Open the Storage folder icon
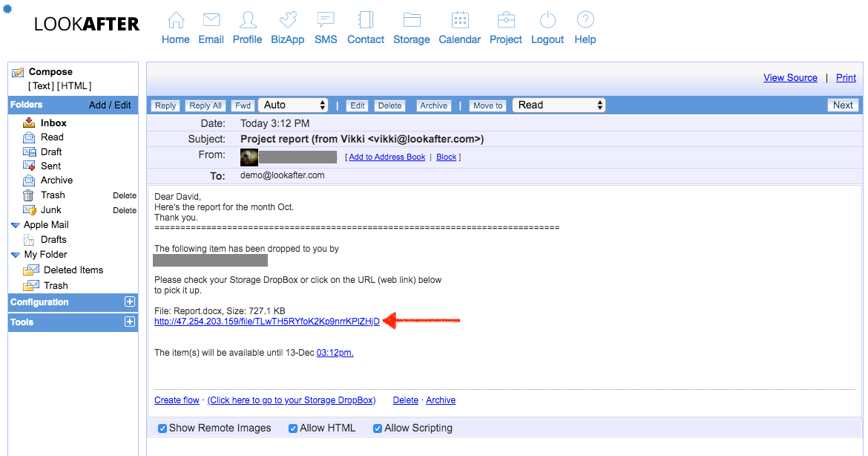The image size is (868, 456). [x=412, y=20]
